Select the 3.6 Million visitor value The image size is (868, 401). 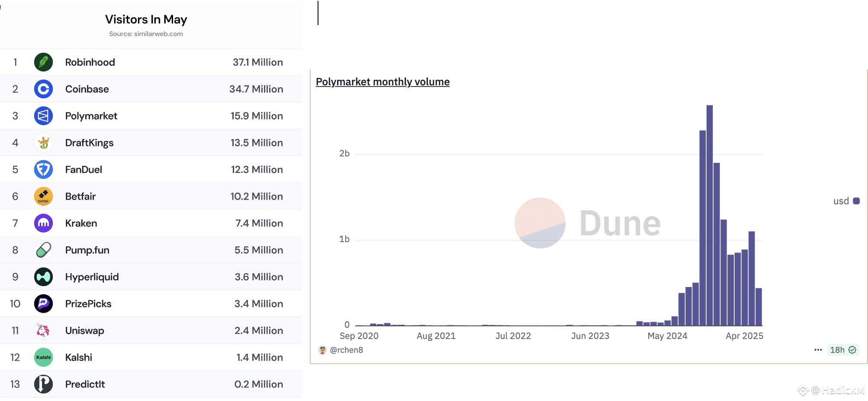tap(259, 277)
